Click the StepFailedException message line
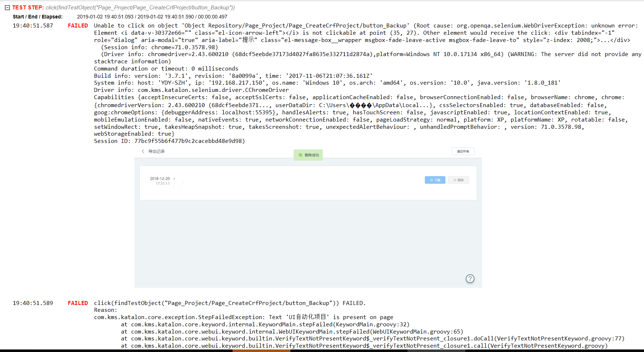 coord(243,317)
